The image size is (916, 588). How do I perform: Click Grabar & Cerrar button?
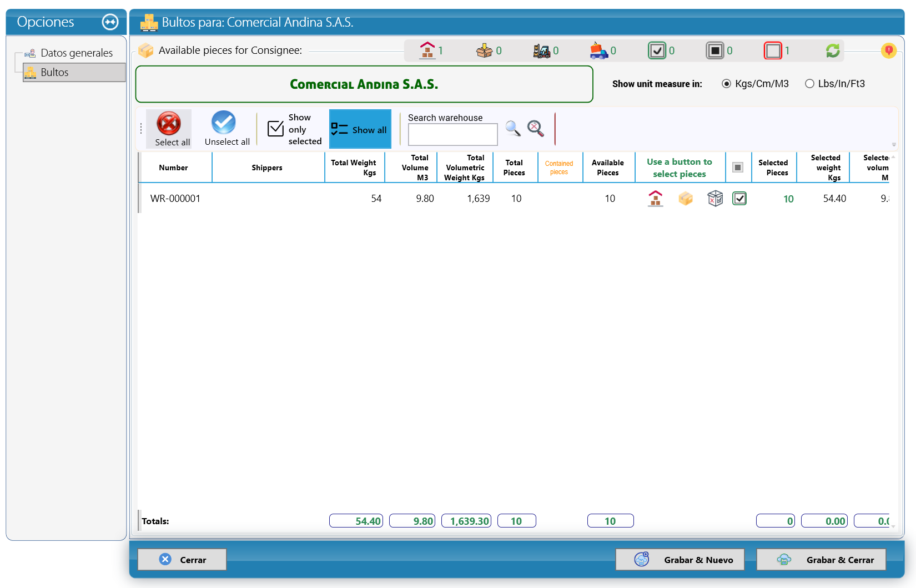pyautogui.click(x=821, y=560)
